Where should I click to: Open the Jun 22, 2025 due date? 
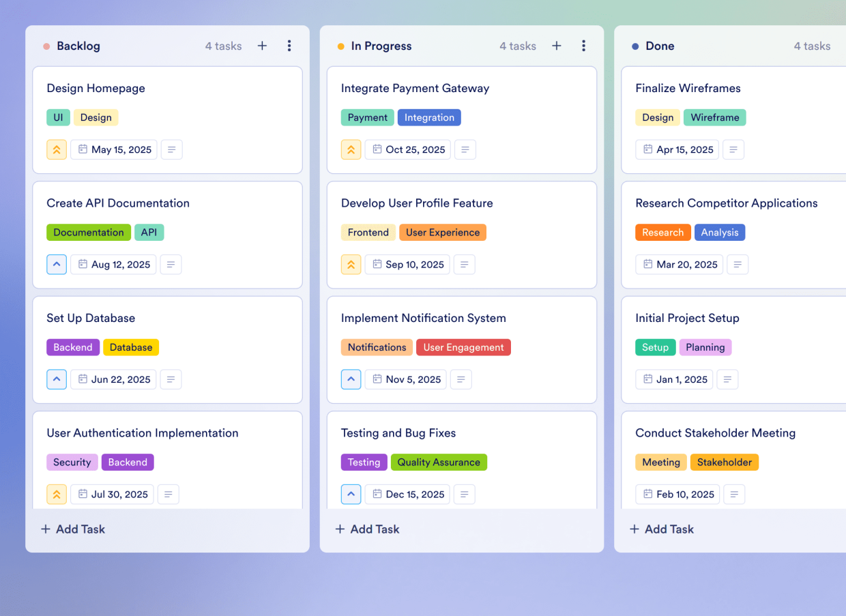(113, 379)
